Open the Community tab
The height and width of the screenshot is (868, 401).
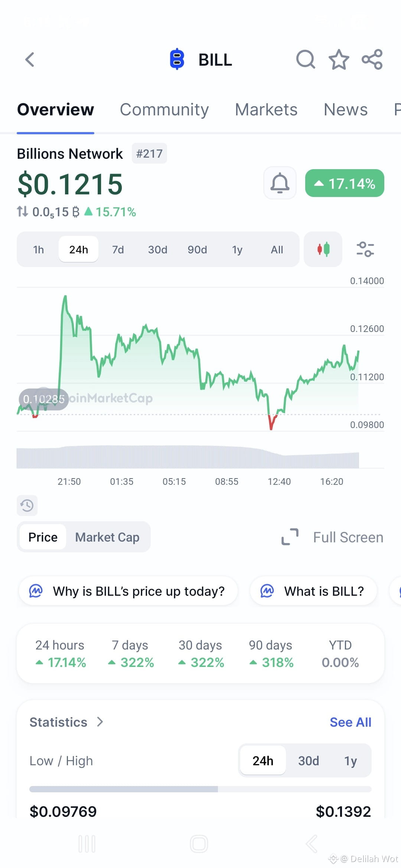point(164,109)
